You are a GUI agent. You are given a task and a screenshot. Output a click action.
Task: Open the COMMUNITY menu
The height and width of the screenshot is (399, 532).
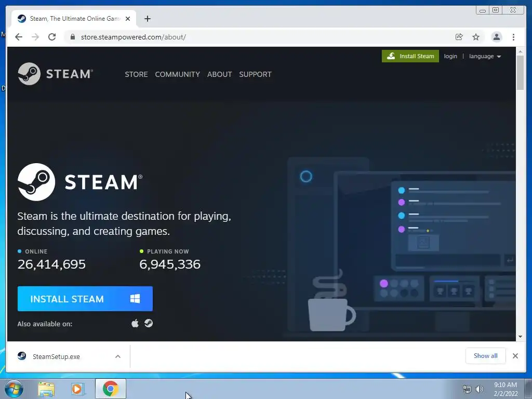click(178, 74)
